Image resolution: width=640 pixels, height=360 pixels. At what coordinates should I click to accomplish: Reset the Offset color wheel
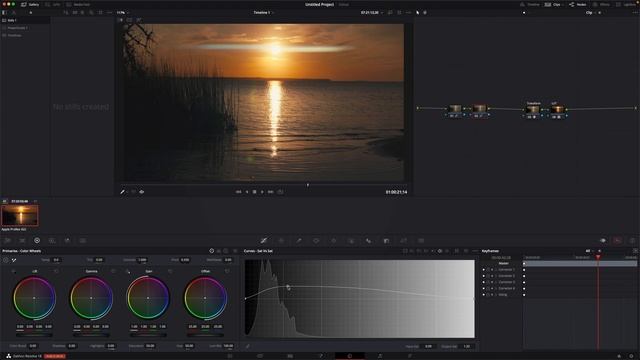click(x=227, y=271)
